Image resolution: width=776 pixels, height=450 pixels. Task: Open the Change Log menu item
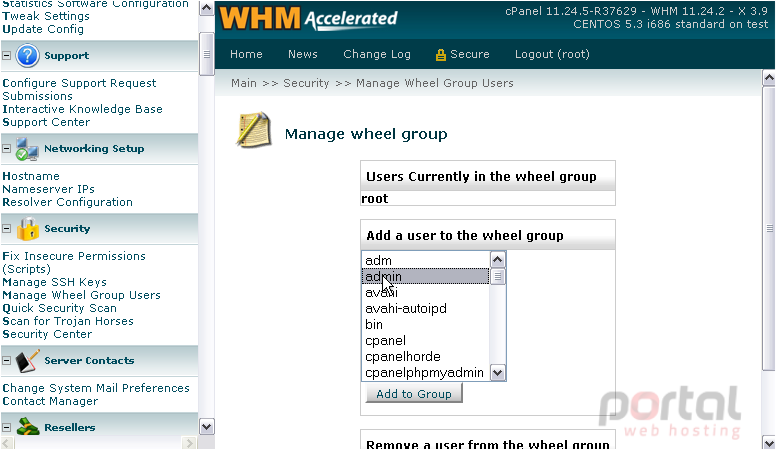pyautogui.click(x=377, y=54)
